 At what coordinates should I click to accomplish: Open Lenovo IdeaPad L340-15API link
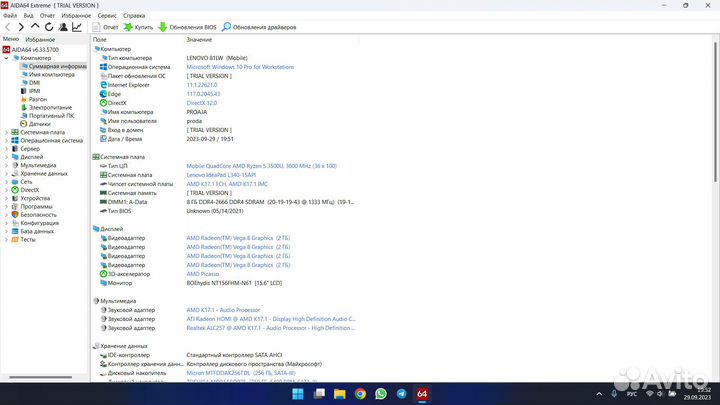(221, 175)
